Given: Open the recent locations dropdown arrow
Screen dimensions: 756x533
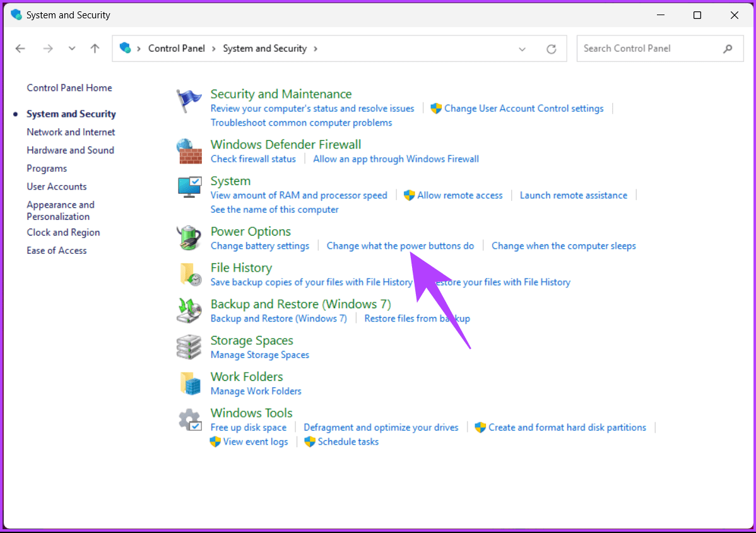Looking at the screenshot, I should coord(72,48).
